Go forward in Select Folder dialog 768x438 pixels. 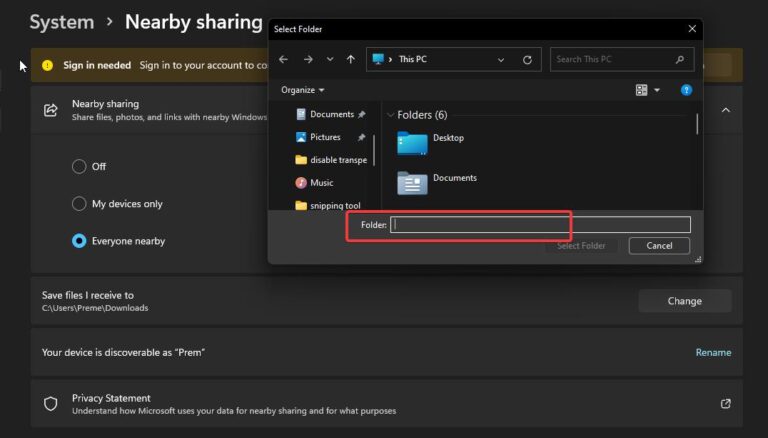tap(308, 59)
